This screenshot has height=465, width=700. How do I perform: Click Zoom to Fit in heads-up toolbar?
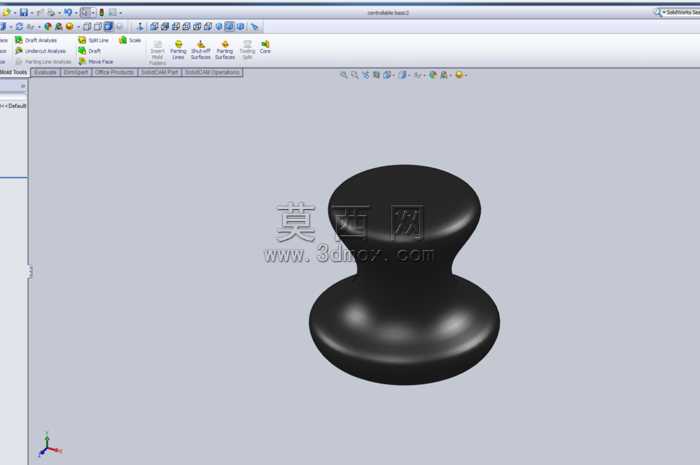pyautogui.click(x=343, y=75)
